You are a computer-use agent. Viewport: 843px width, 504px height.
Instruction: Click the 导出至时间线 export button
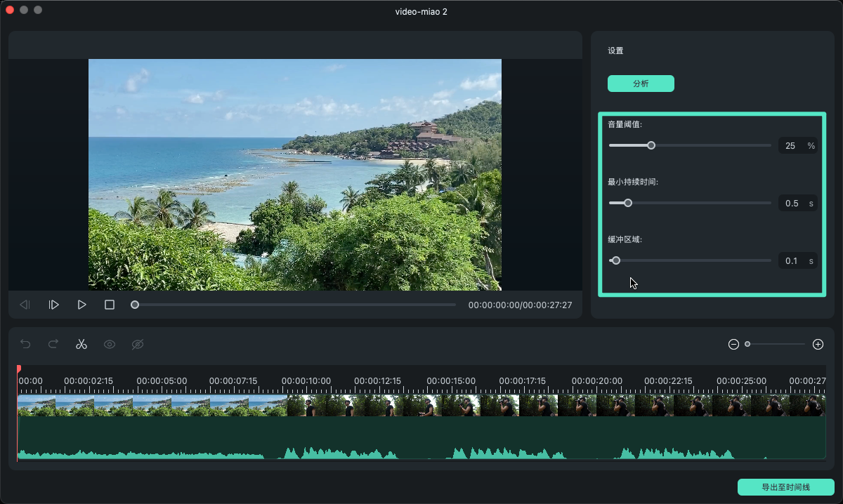coord(785,487)
